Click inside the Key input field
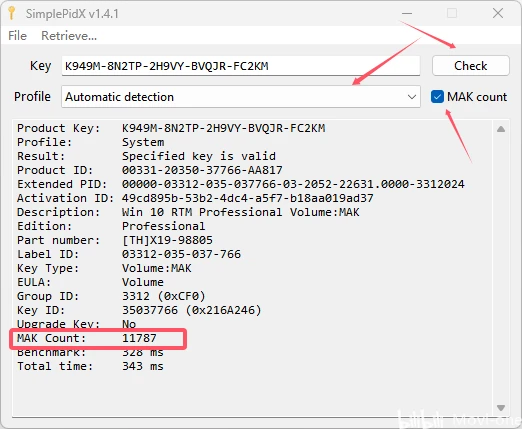Screen dimensions: 522x429 (x=241, y=66)
